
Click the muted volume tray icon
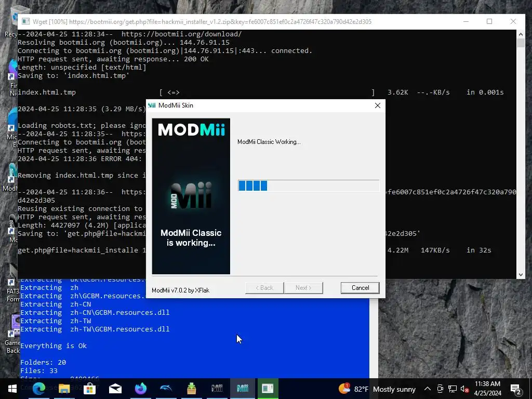[x=464, y=389]
